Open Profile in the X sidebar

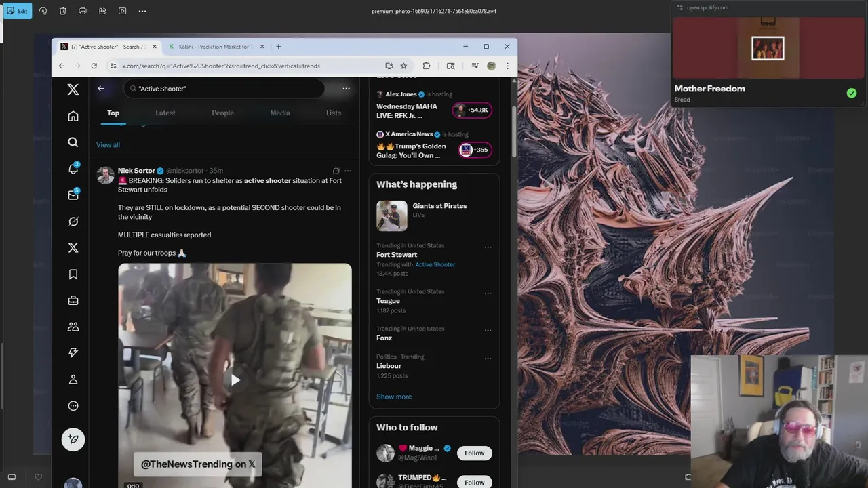coord(73,380)
